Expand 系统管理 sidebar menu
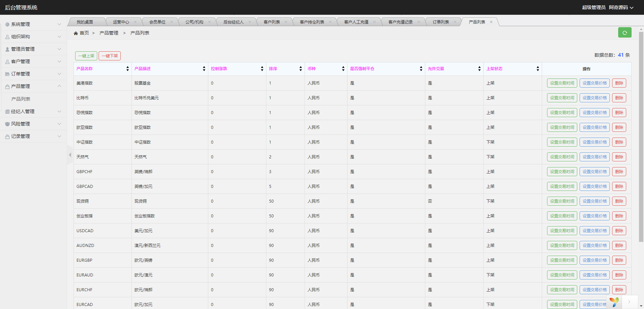 [x=34, y=24]
